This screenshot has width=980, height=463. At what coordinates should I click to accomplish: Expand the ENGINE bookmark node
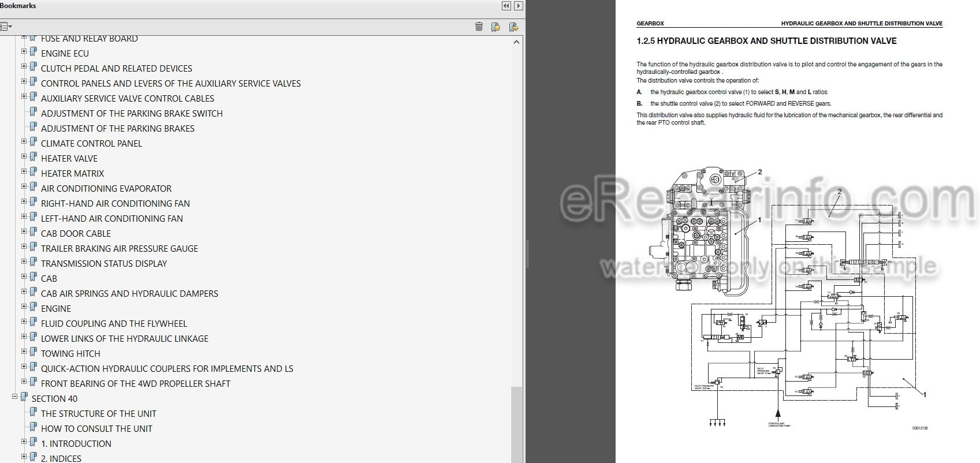24,307
